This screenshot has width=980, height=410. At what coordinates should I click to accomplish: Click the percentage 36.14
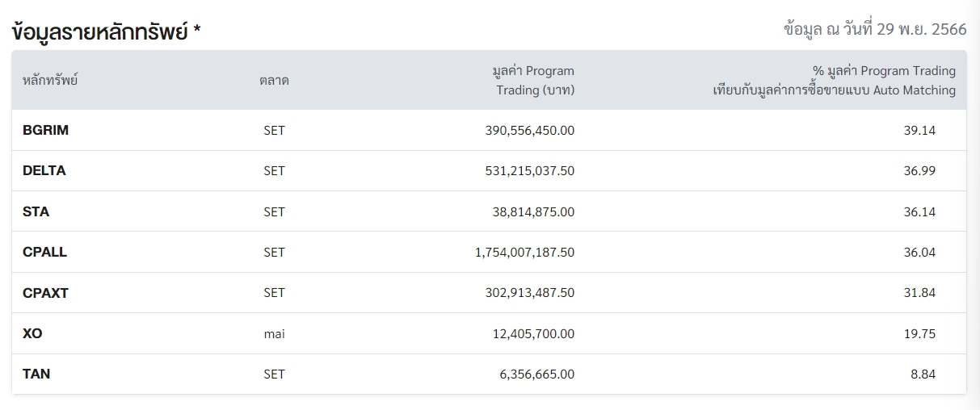click(x=919, y=211)
